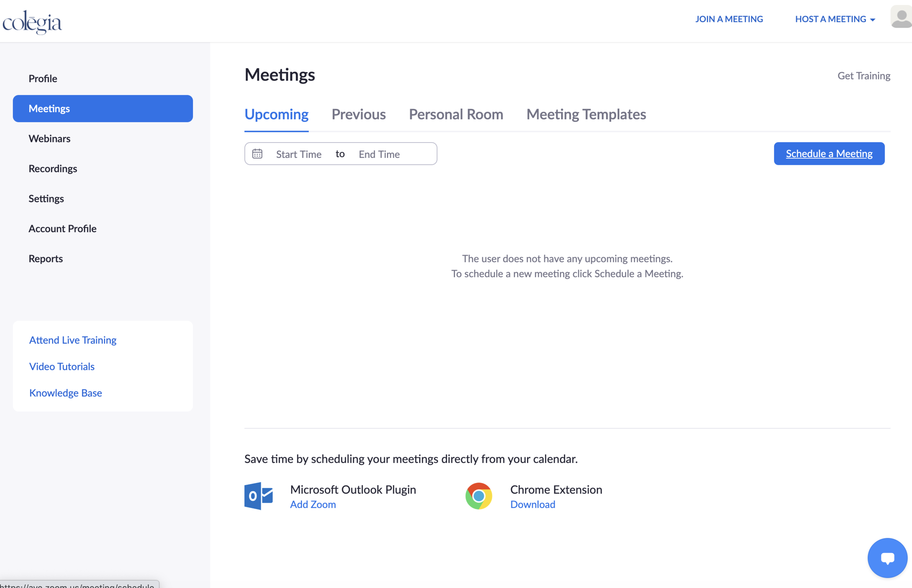Click the Microsoft Outlook plugin icon

[x=259, y=496]
